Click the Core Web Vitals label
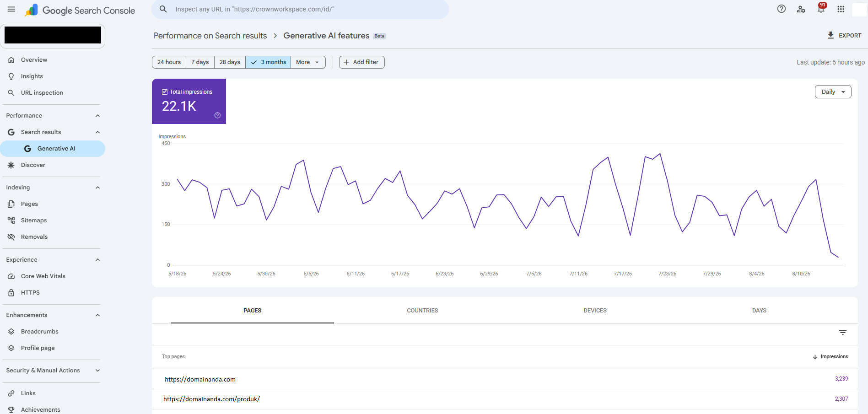Image resolution: width=868 pixels, height=414 pixels. [43, 276]
